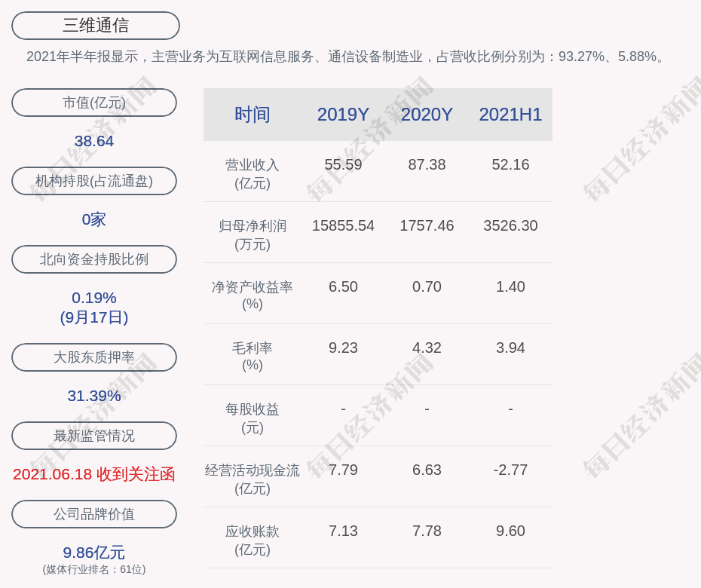Click market value figure 38.64
The height and width of the screenshot is (588, 701).
point(94,141)
